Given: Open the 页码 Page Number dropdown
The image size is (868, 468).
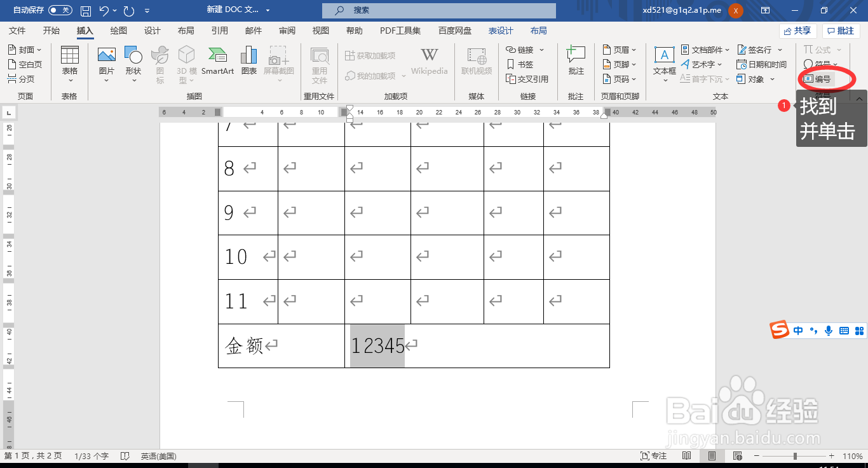Looking at the screenshot, I should click(619, 79).
